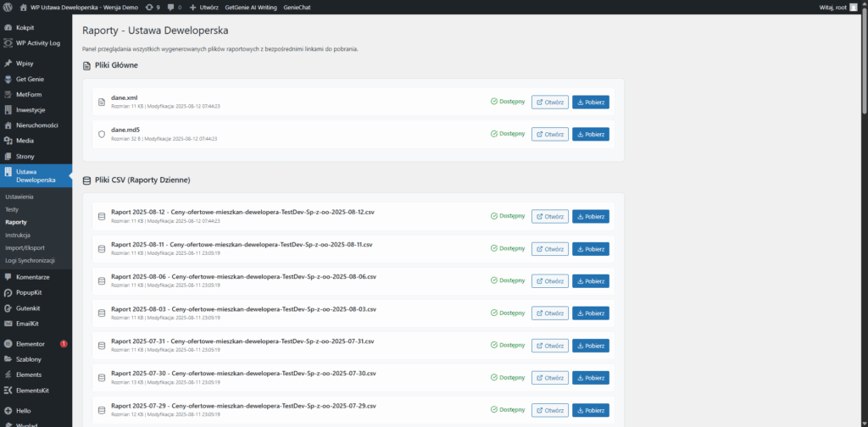This screenshot has height=427, width=868.
Task: Open Import/Eksport submenu page
Action: click(x=25, y=247)
